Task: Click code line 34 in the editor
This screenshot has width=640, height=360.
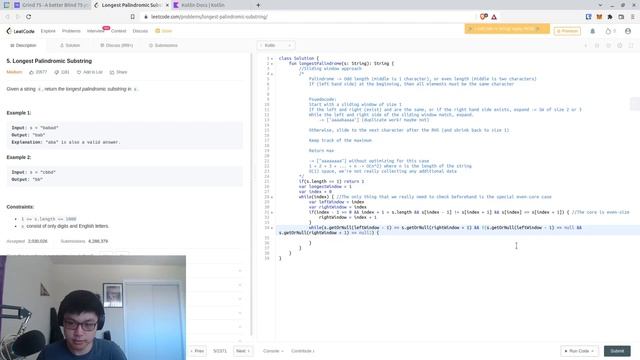Action: point(457,230)
